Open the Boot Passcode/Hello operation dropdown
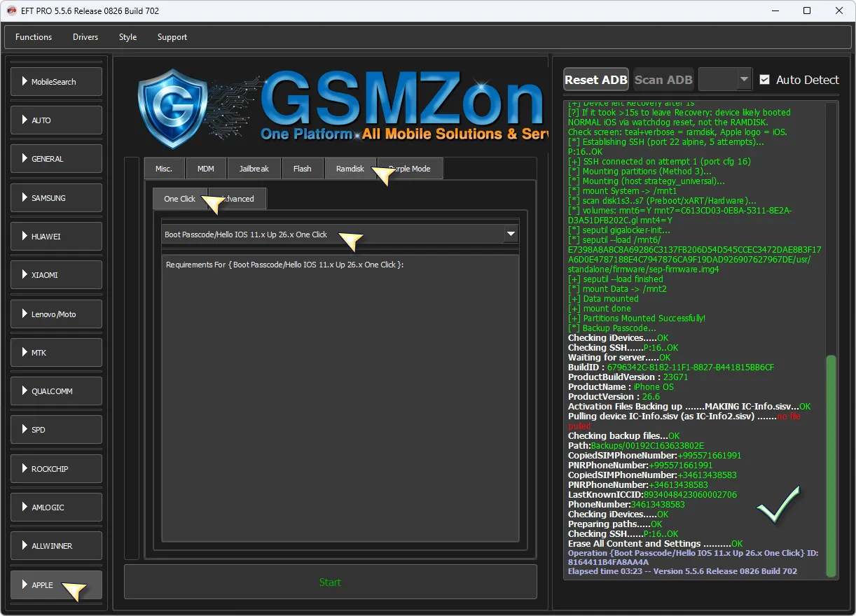This screenshot has height=616, width=856. pos(340,234)
